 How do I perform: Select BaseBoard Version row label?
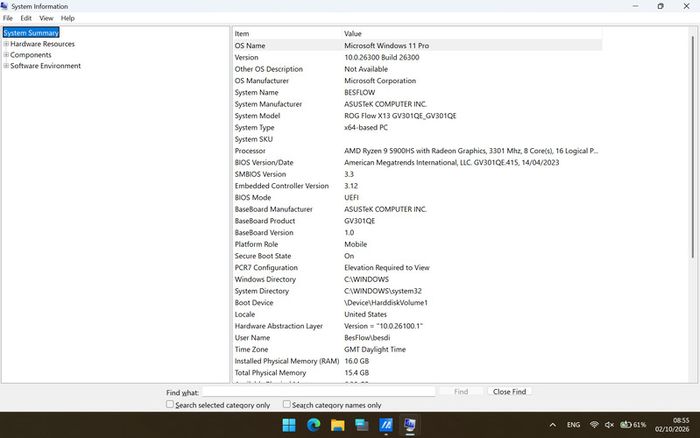click(264, 233)
